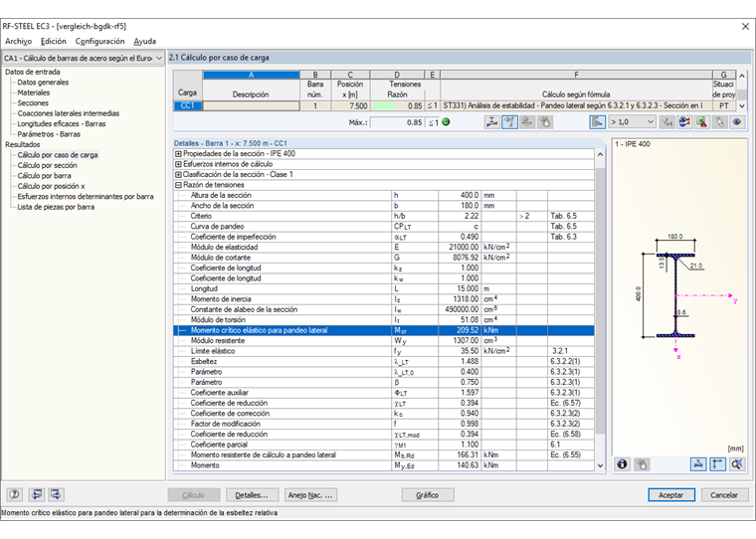Click the green ratio bar in CC1 row
This screenshot has height=539, width=756.
384,106
